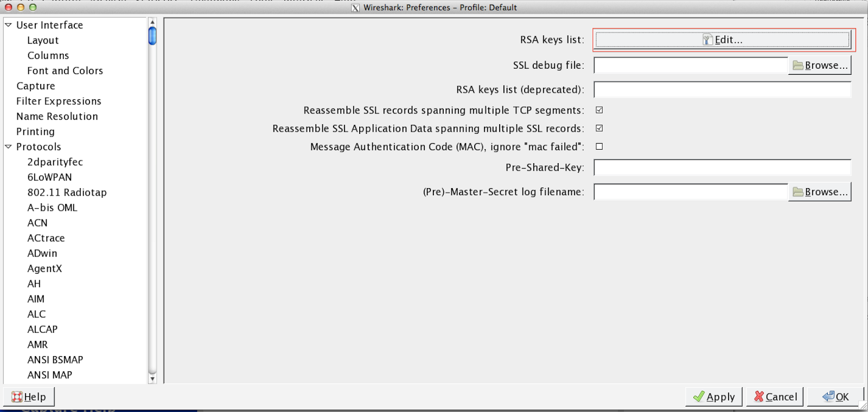
Task: Select the A-bis OML protocol
Action: (x=52, y=207)
